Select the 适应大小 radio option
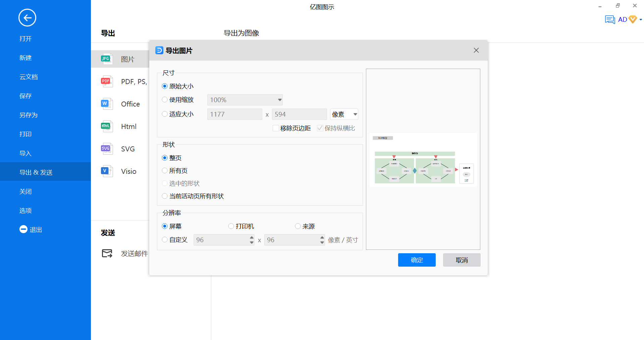The height and width of the screenshot is (340, 644). 165,114
